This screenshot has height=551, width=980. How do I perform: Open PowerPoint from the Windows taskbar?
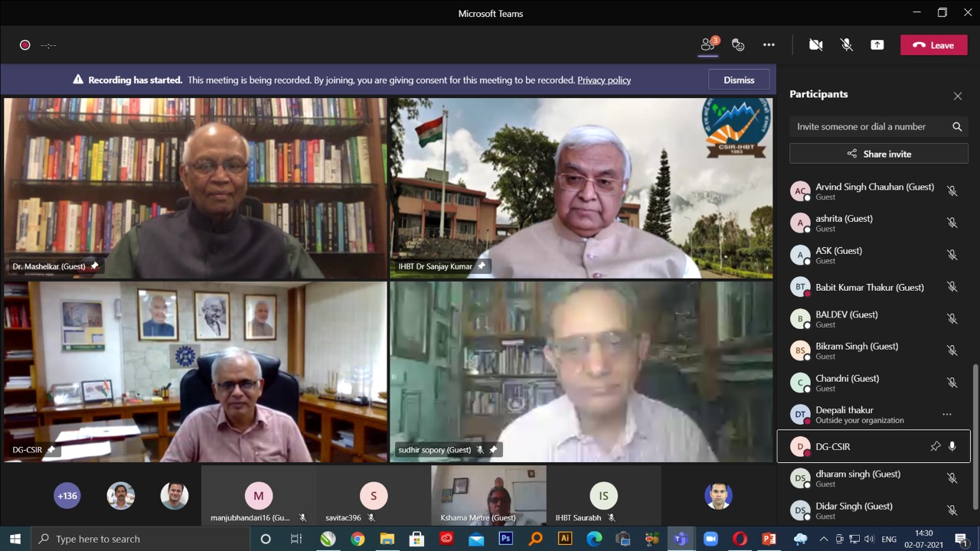click(769, 539)
